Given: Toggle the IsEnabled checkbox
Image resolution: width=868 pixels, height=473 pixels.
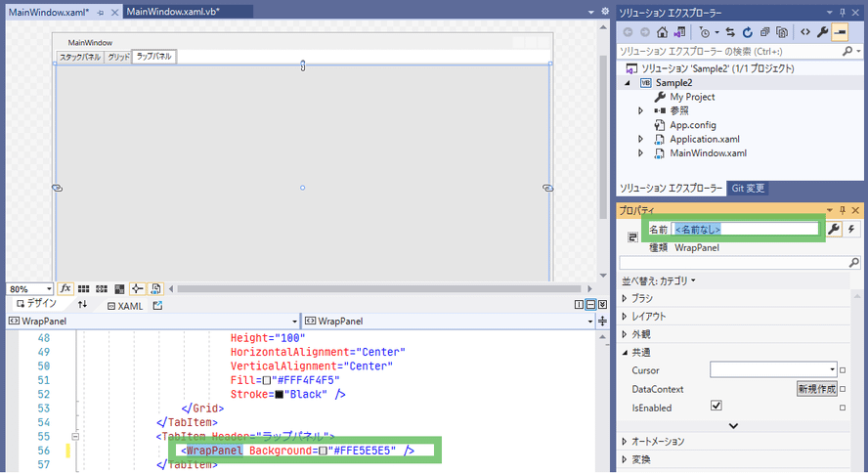Looking at the screenshot, I should [716, 406].
